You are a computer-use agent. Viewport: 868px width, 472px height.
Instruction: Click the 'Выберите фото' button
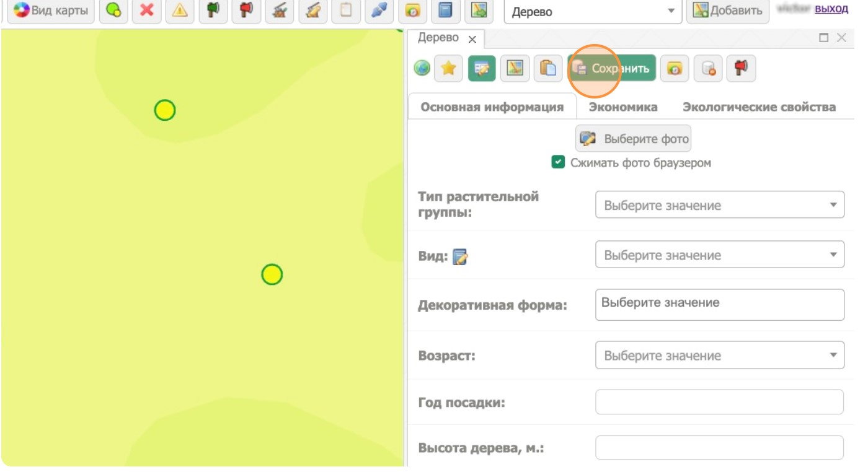tap(633, 139)
